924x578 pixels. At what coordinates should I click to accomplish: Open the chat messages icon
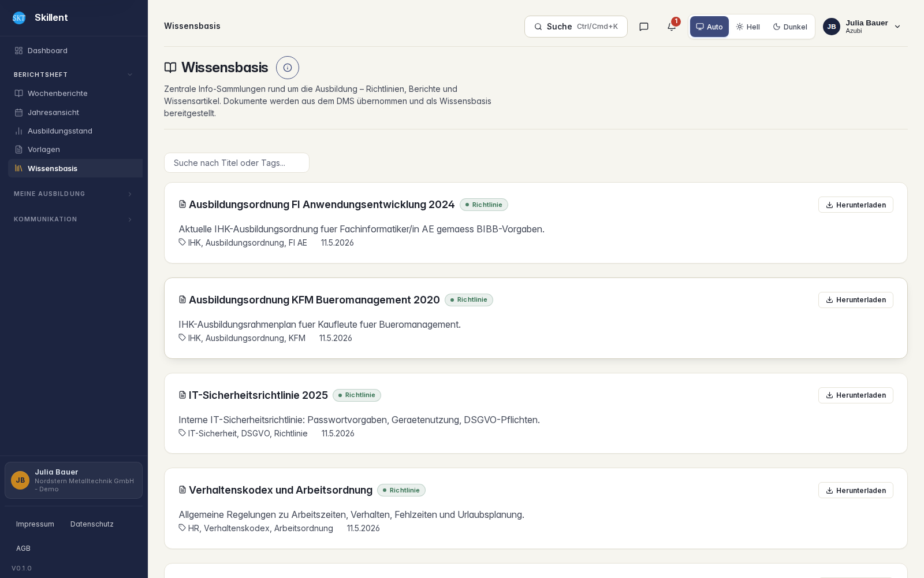point(644,27)
